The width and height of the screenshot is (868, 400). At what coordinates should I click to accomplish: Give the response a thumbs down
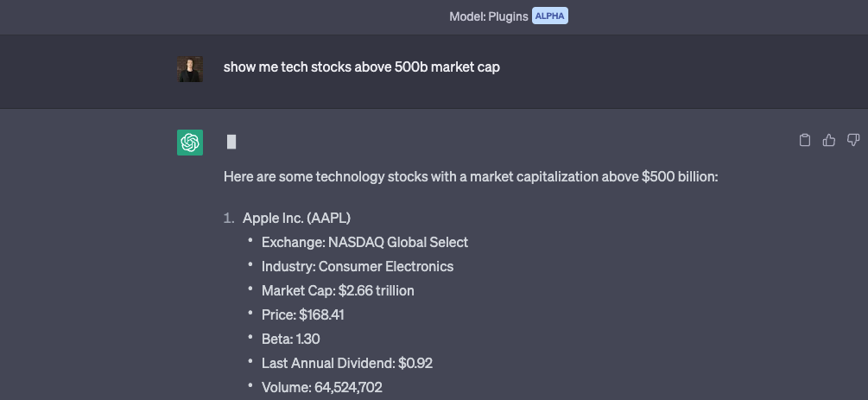pyautogui.click(x=853, y=140)
